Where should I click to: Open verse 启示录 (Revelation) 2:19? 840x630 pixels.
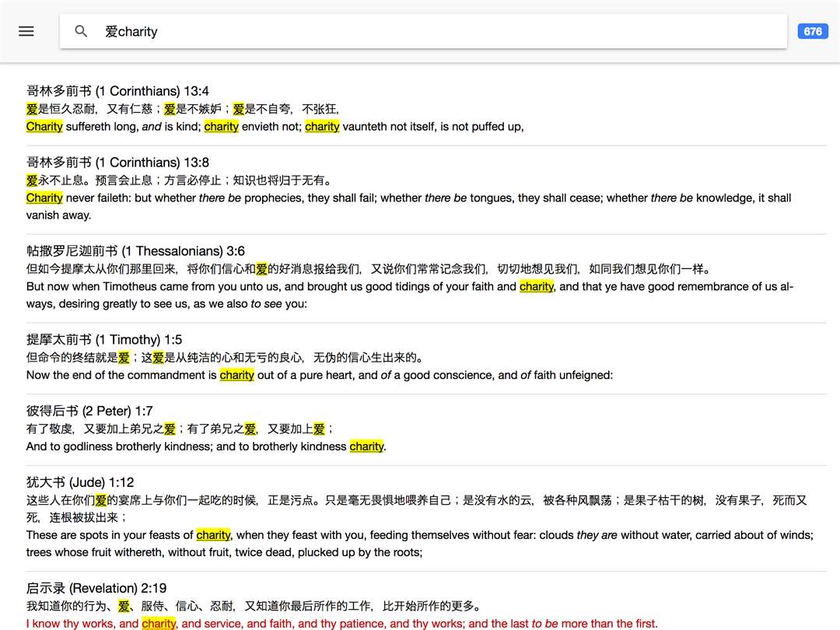click(x=96, y=588)
